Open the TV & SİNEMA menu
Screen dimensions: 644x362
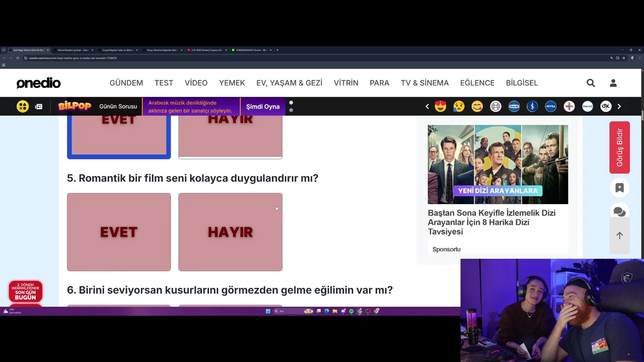click(425, 83)
